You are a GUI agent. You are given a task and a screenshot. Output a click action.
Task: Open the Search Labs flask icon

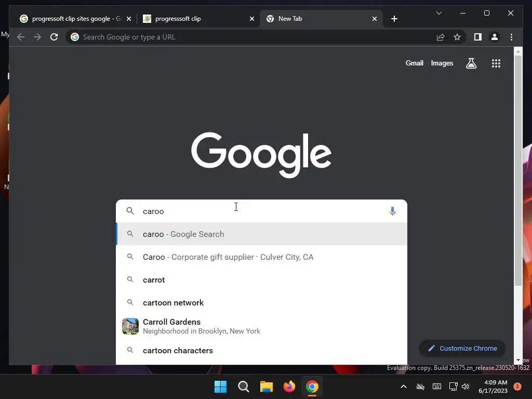[471, 63]
